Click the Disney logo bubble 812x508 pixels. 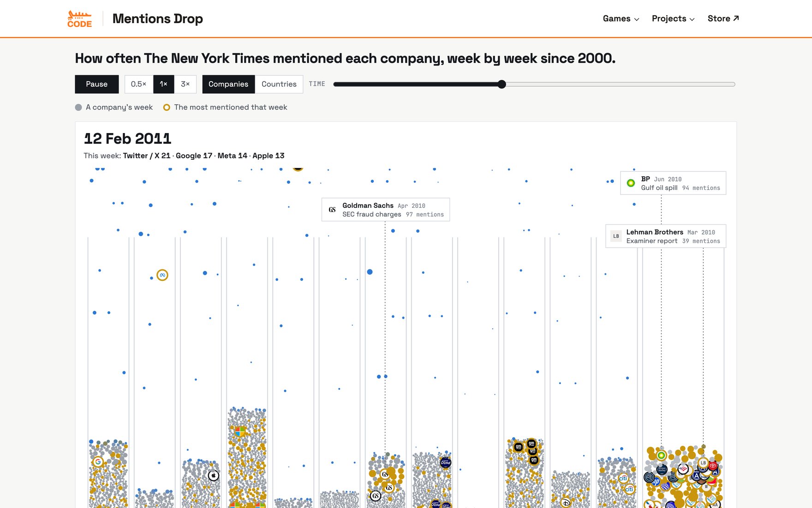pos(566,502)
